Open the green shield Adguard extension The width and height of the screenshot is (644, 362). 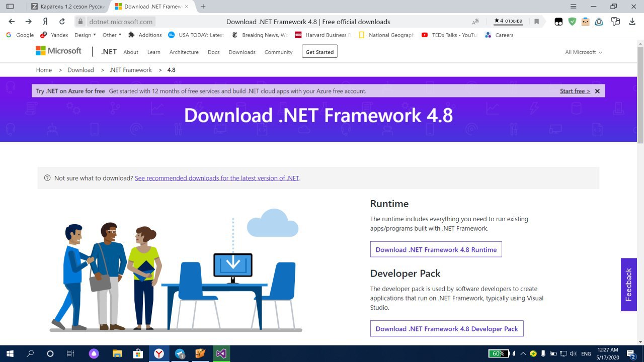point(572,22)
